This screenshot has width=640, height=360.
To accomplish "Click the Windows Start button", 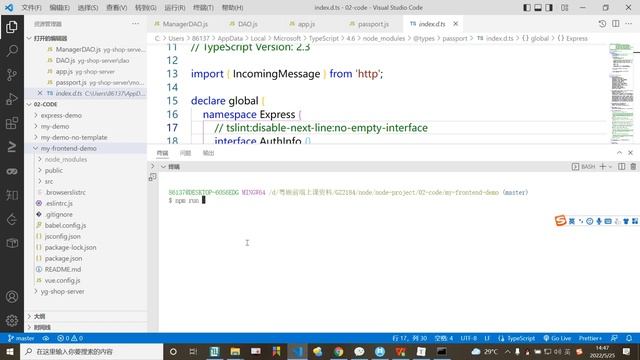I will click(10, 351).
